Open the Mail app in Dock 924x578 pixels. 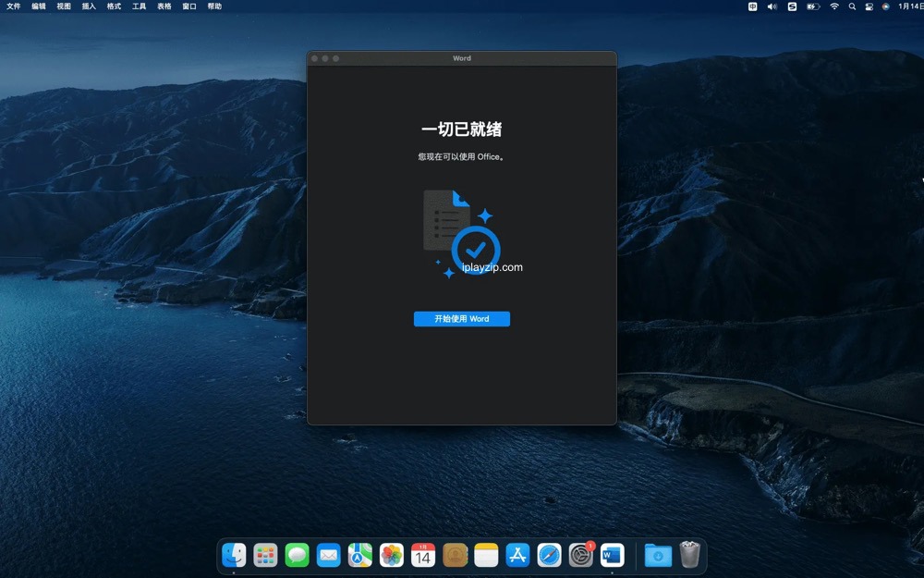pyautogui.click(x=328, y=555)
